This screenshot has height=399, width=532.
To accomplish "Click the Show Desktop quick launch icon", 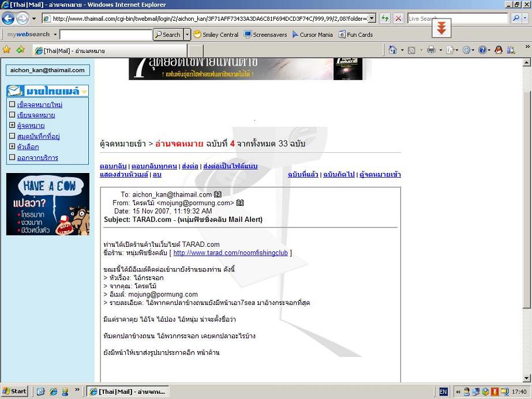I will [x=41, y=392].
